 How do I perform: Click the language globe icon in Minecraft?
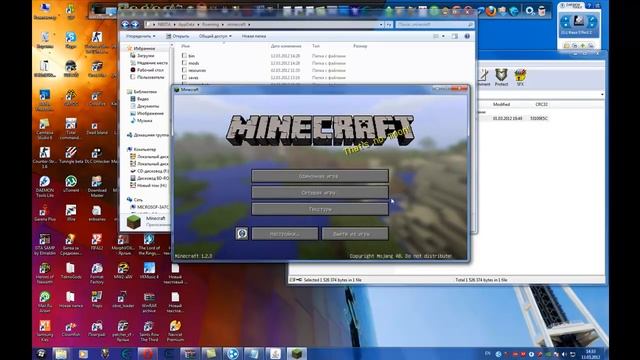(x=242, y=233)
